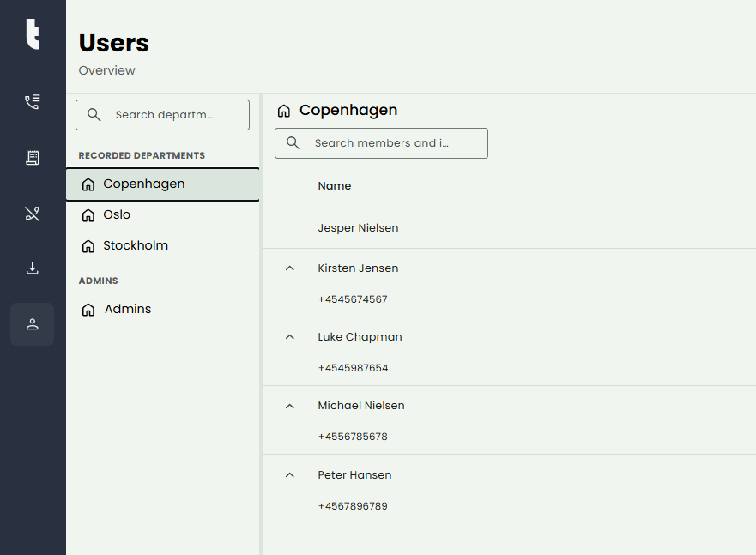This screenshot has width=756, height=555.
Task: Collapse the Peter Hansen row
Action: point(290,475)
